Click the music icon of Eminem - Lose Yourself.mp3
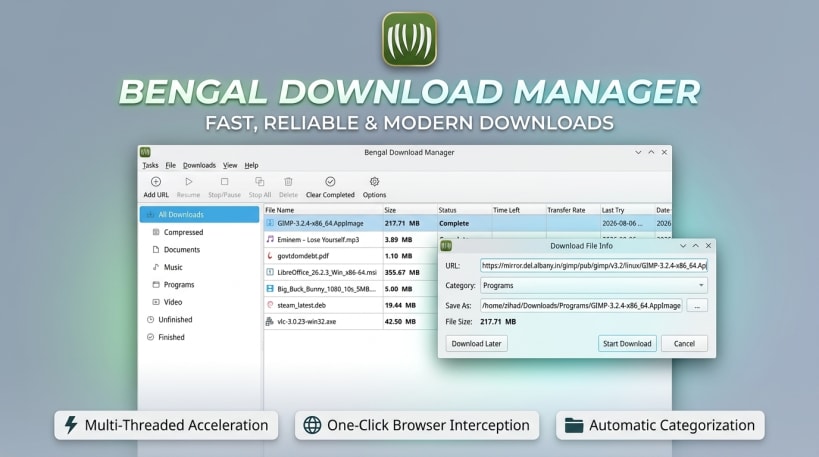Viewport: 819px width, 457px height. pos(270,239)
